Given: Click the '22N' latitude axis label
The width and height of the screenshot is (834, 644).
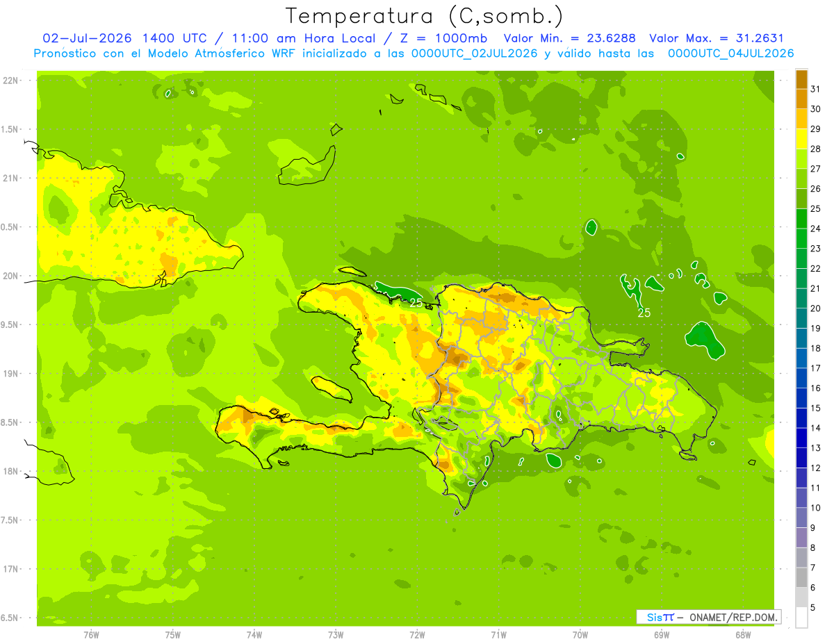Looking at the screenshot, I should click(10, 81).
